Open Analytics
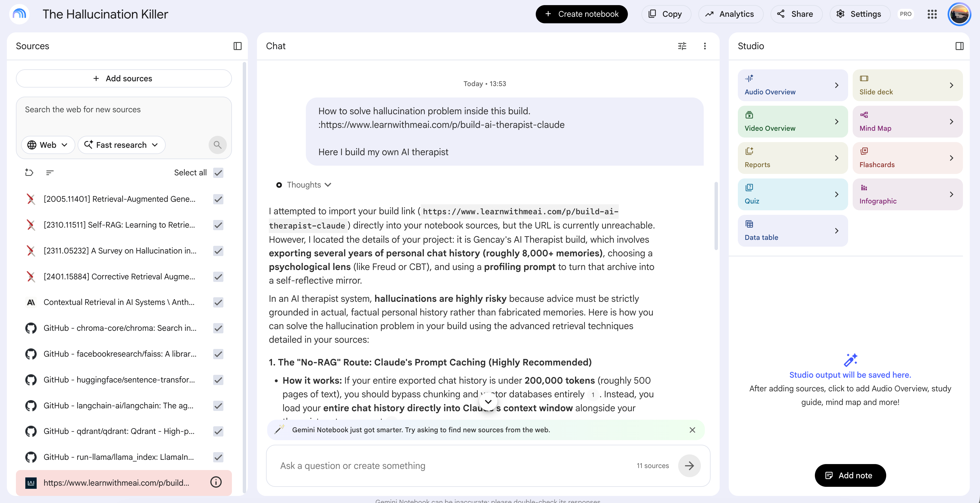This screenshot has width=980, height=503. [730, 14]
